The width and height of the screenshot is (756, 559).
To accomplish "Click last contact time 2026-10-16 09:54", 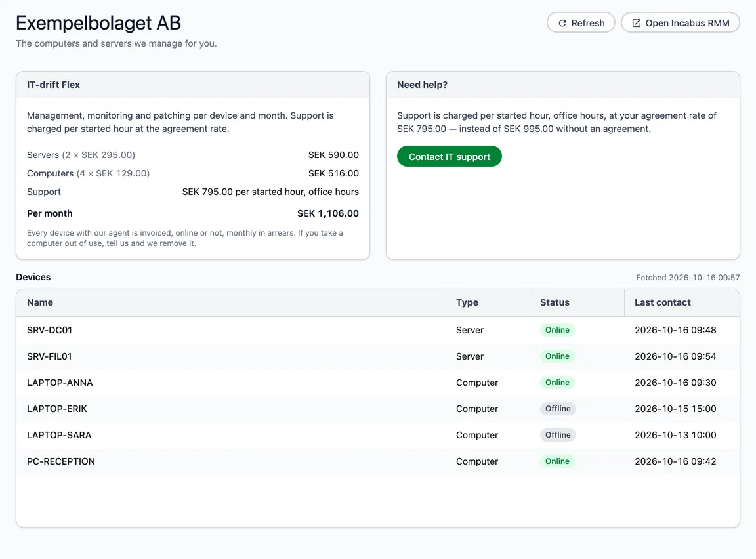I will coord(675,357).
